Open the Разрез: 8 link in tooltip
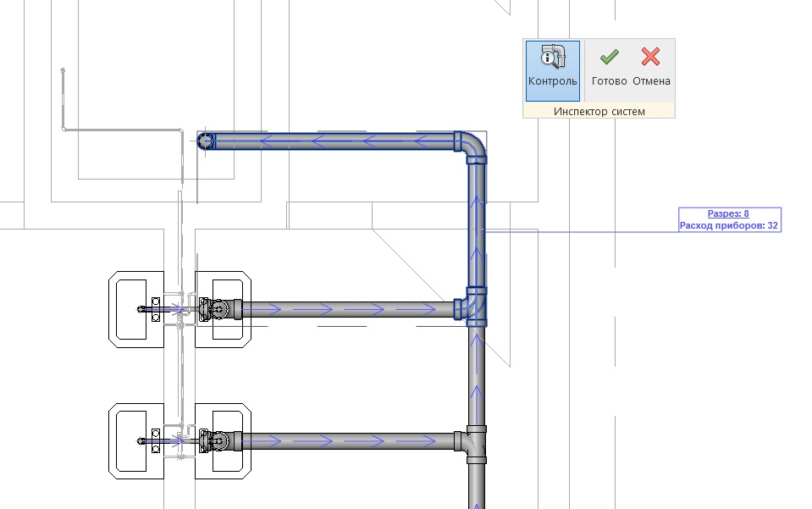Screen dimensions: 812x509 point(728,213)
